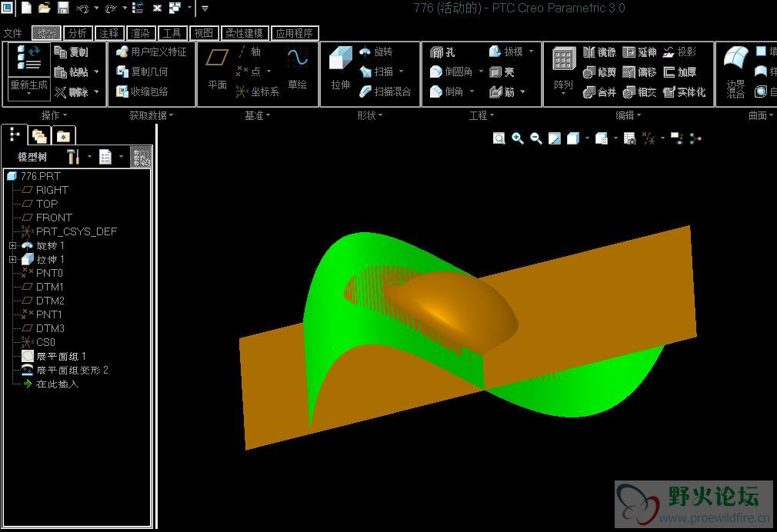Image resolution: width=777 pixels, height=532 pixels.
Task: Switch to the 柔性建模 flexible modeling tab
Action: tap(245, 33)
